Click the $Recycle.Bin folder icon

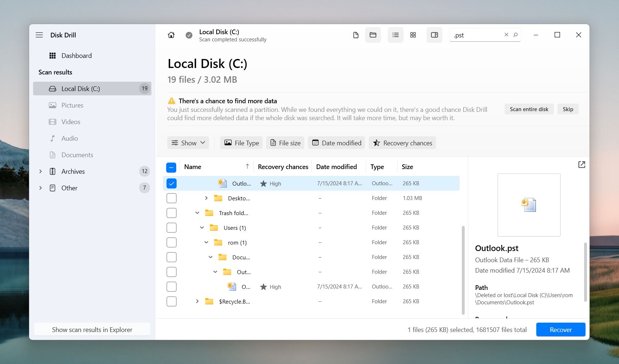(x=209, y=301)
